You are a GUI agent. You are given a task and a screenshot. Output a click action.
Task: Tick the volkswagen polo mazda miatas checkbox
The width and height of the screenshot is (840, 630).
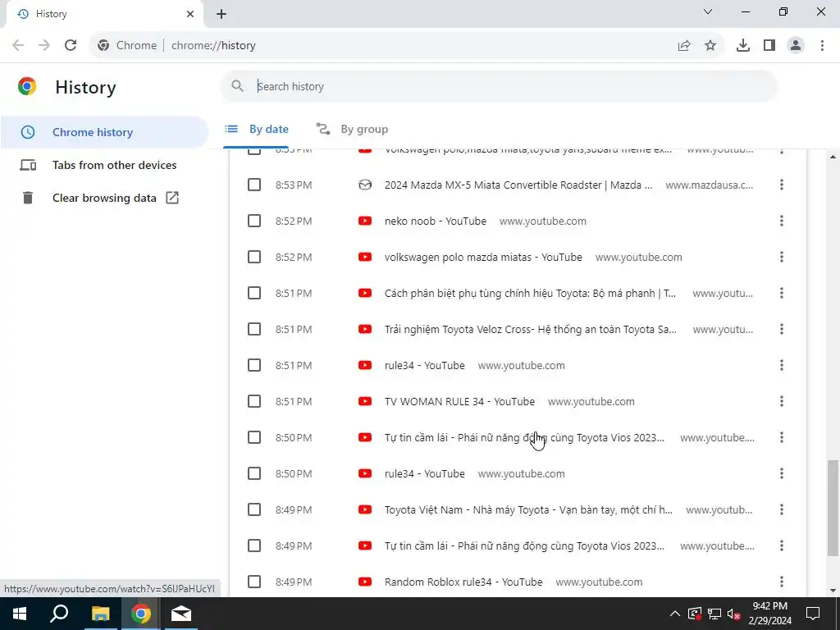click(x=254, y=257)
